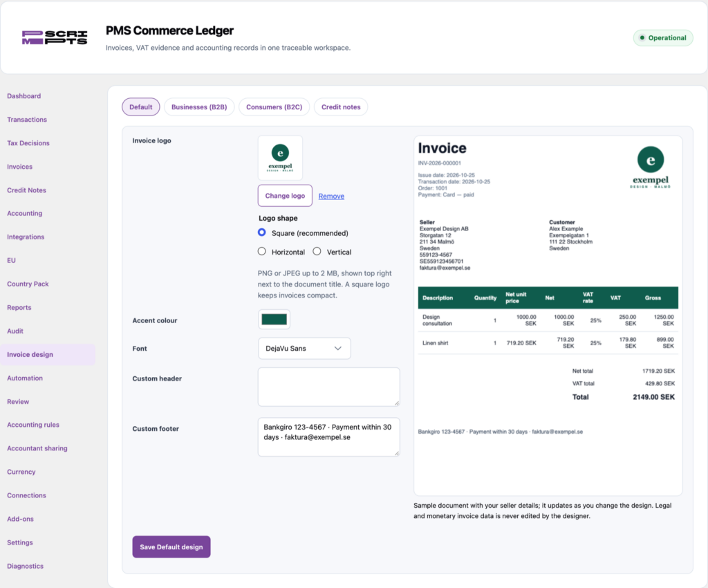Go to Connections page
This screenshot has width=708, height=588.
tap(27, 495)
